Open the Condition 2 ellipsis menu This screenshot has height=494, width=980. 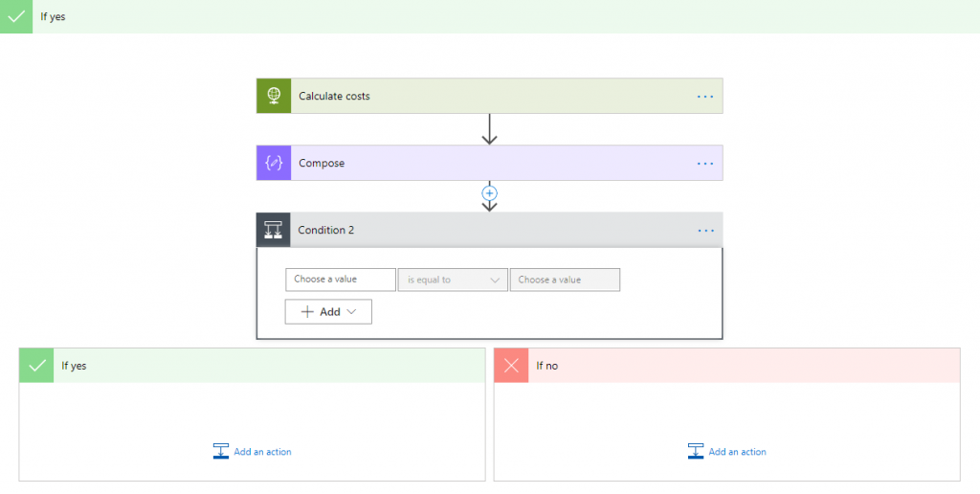click(705, 231)
